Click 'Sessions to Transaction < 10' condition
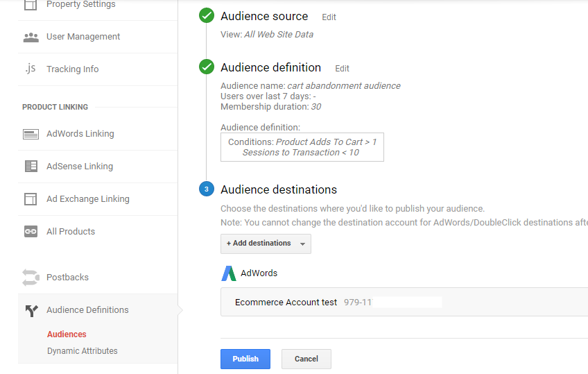This screenshot has height=374, width=588. [301, 153]
